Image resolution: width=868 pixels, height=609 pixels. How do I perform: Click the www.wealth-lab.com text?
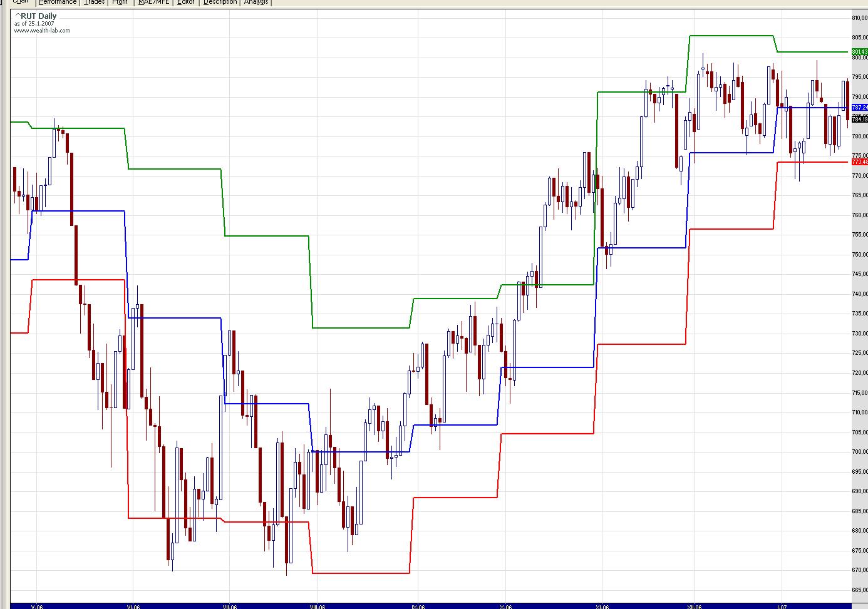click(x=42, y=30)
